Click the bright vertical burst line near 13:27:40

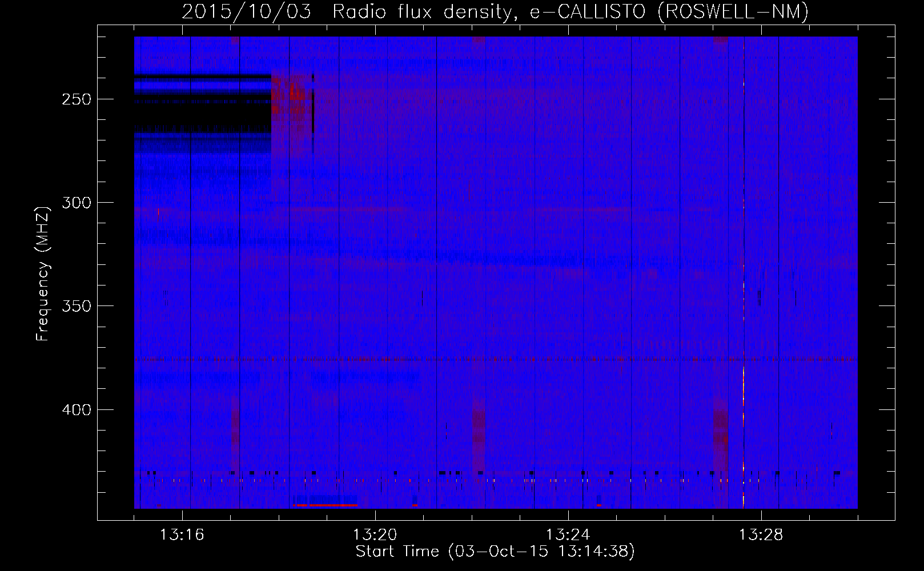[744, 273]
